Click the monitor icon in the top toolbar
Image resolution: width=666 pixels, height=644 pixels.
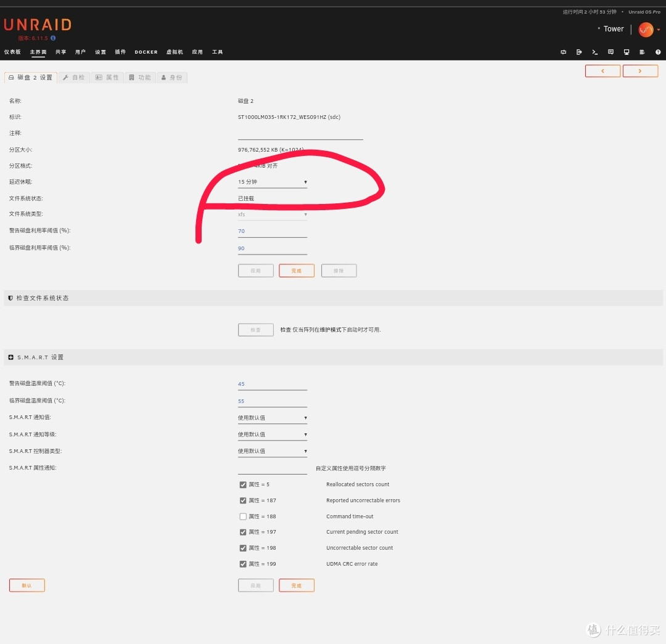(x=626, y=52)
